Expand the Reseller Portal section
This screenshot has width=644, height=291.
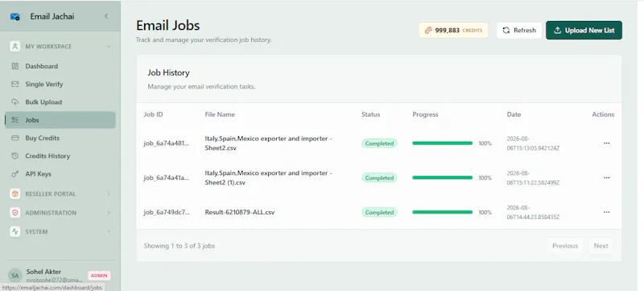tap(109, 193)
